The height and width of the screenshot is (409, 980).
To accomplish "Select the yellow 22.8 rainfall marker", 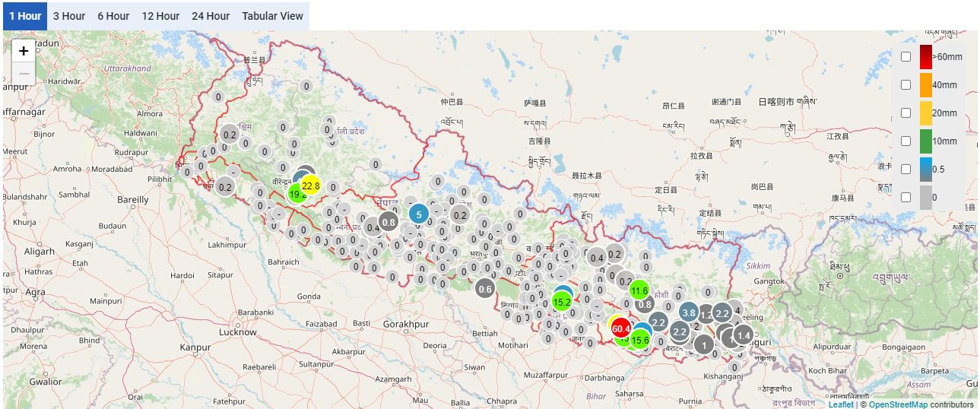I will [x=311, y=185].
